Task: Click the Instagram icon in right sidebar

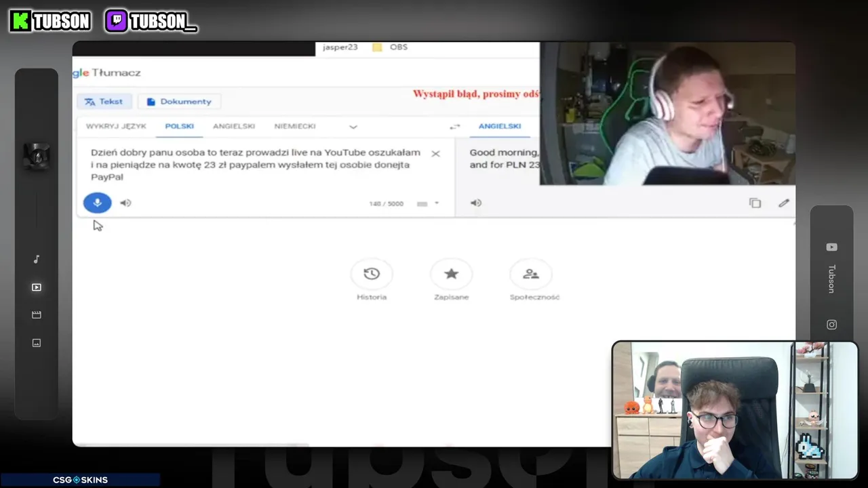Action: [x=832, y=325]
